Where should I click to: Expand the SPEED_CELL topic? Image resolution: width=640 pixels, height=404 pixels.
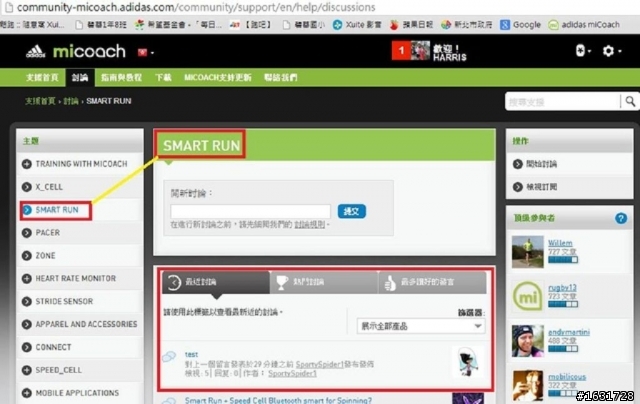[27, 370]
